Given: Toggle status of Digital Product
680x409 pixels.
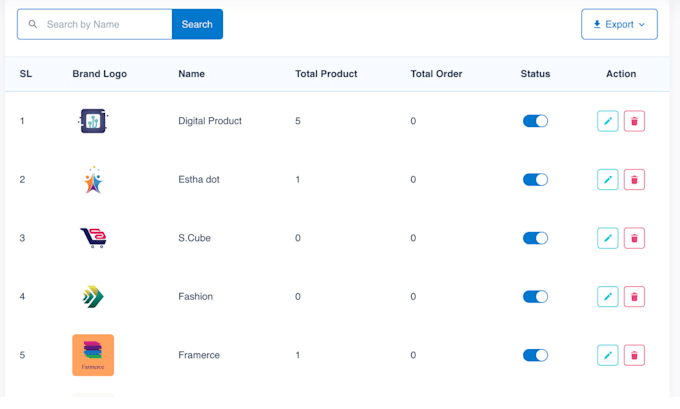Looking at the screenshot, I should coord(535,121).
